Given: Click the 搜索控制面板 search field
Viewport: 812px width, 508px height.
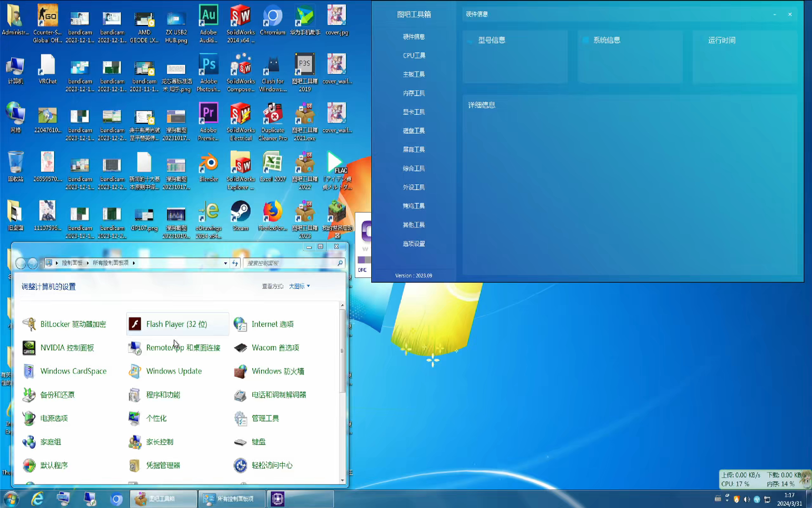Looking at the screenshot, I should click(294, 263).
